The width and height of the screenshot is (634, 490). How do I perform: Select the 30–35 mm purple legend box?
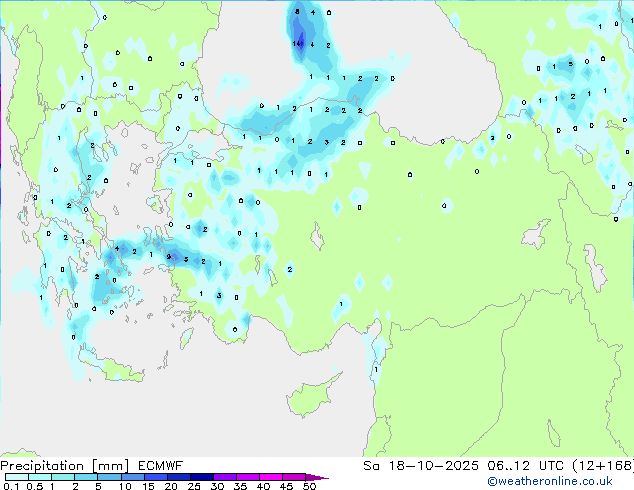click(x=224, y=477)
